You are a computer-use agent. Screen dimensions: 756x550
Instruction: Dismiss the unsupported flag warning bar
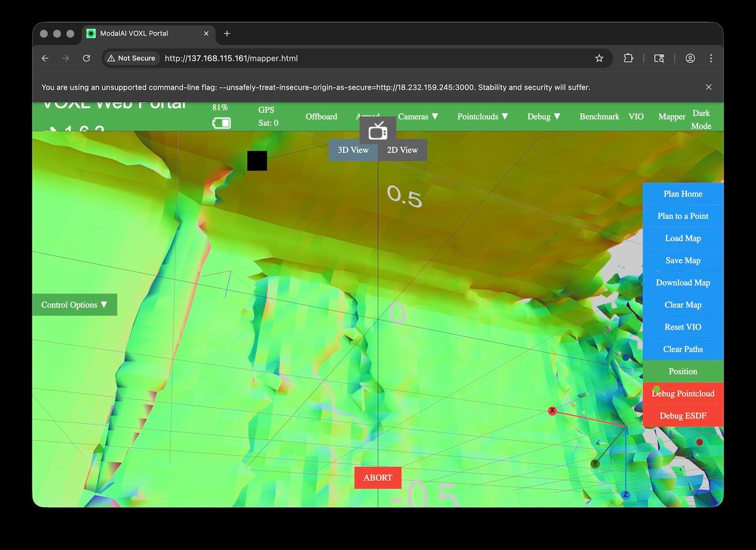pyautogui.click(x=709, y=87)
